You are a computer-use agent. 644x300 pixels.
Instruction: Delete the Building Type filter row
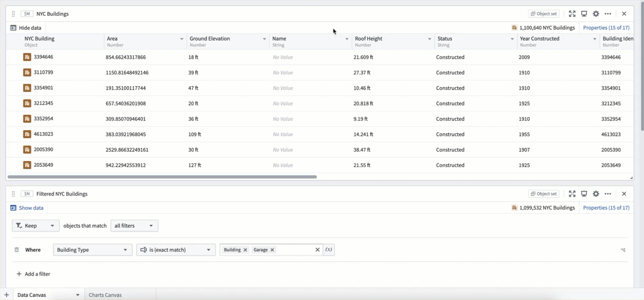pyautogui.click(x=16, y=250)
